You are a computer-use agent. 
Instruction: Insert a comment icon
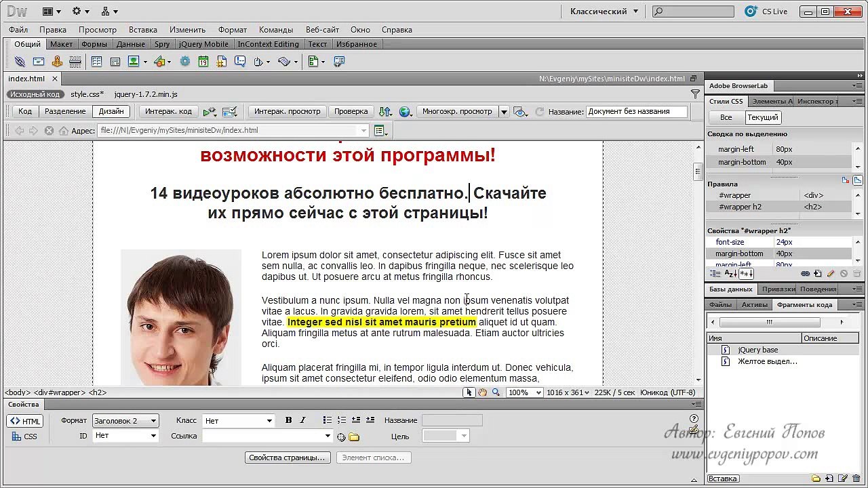click(240, 62)
